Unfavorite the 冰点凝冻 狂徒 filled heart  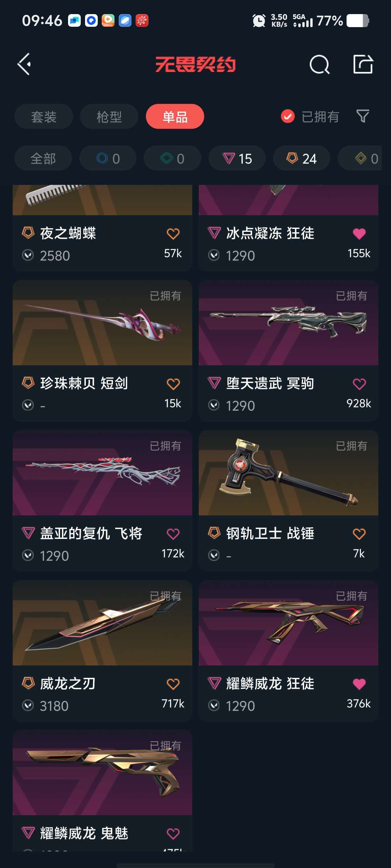(359, 234)
